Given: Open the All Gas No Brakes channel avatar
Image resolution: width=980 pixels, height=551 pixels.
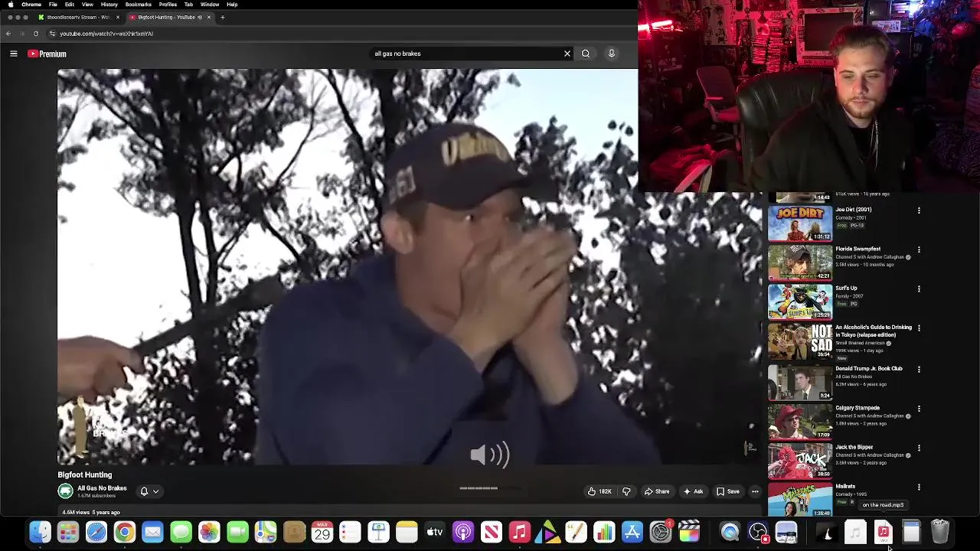Looking at the screenshot, I should tap(65, 491).
